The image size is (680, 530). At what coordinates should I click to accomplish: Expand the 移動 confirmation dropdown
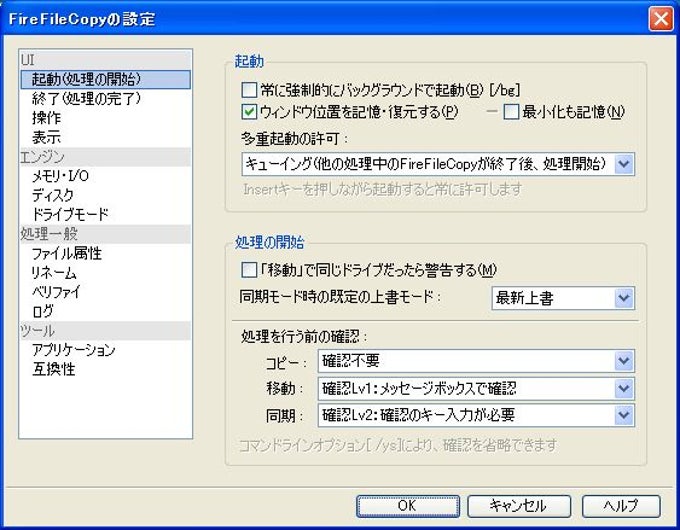tap(476, 388)
